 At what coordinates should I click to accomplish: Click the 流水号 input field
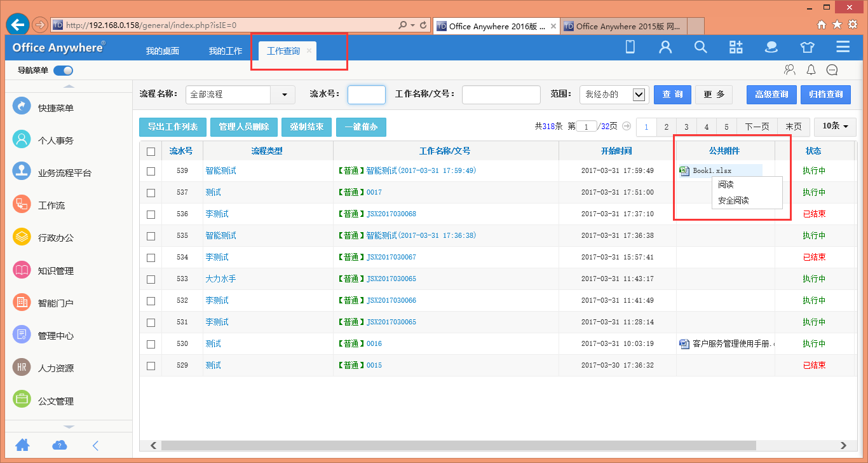point(367,95)
